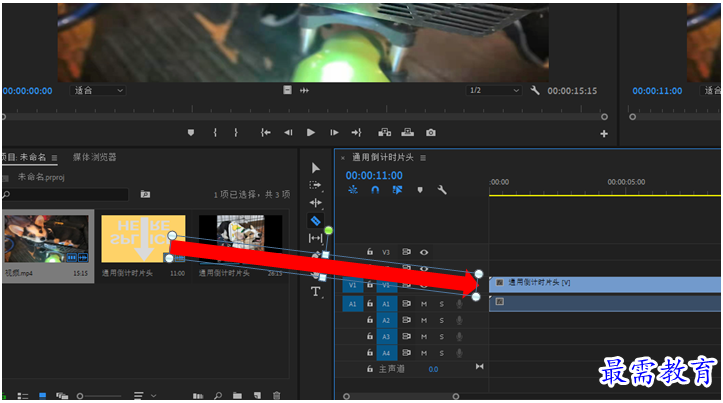
Task: Select the 通用倒计时片头 sequence tab
Action: (x=383, y=158)
